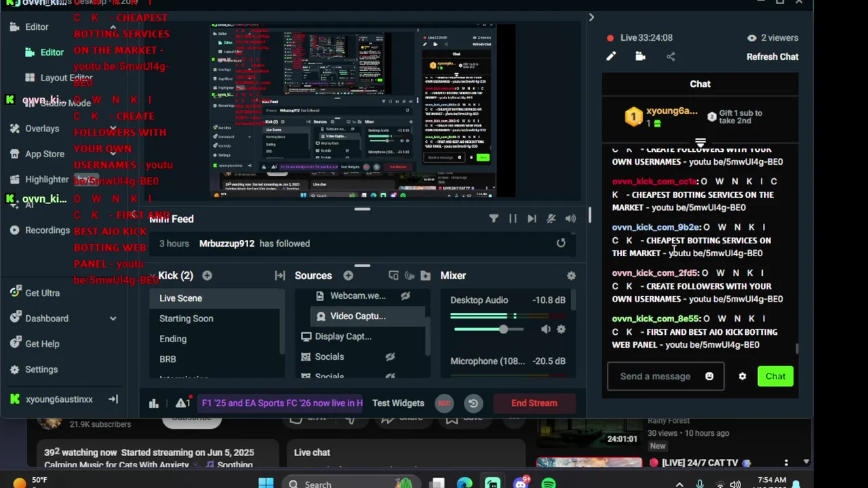Add a source folder
Screen dimensions: 868x488
pos(425,275)
